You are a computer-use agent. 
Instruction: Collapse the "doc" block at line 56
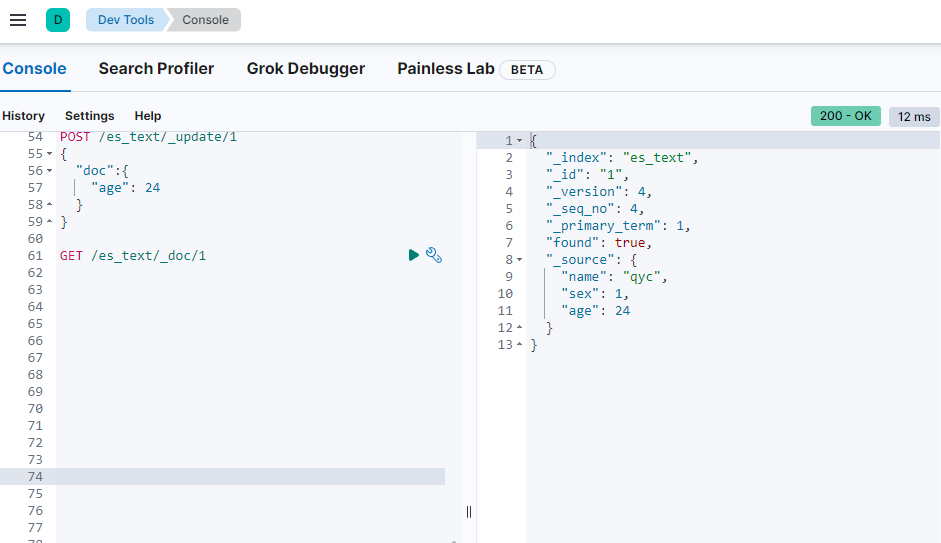coord(50,171)
